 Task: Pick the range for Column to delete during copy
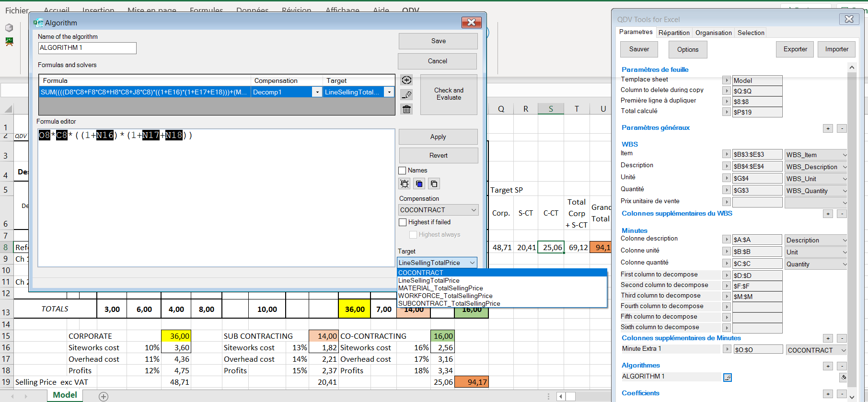coord(727,91)
